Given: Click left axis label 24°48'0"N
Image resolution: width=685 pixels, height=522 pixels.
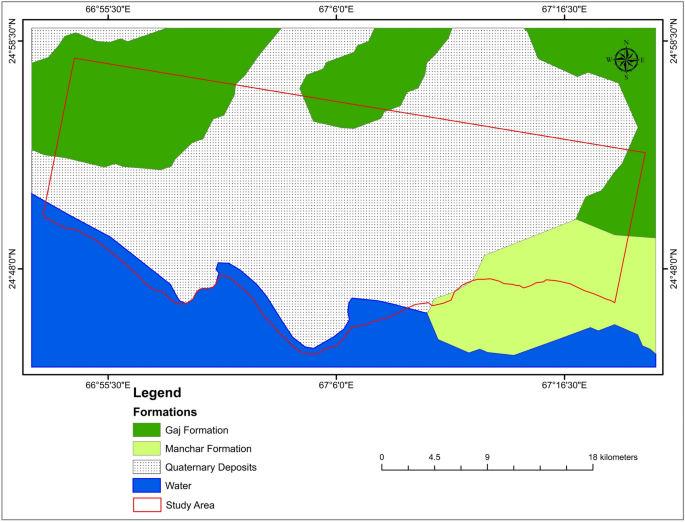Looking at the screenshot, I should (x=13, y=269).
